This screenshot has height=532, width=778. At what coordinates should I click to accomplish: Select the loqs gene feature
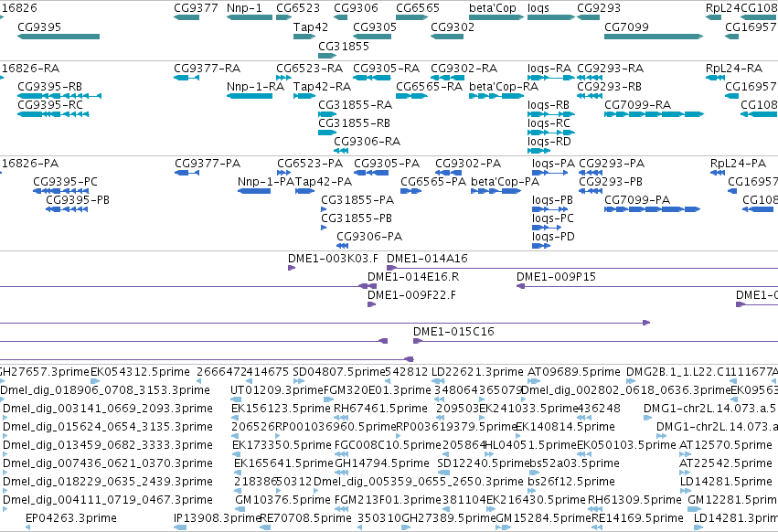click(551, 17)
